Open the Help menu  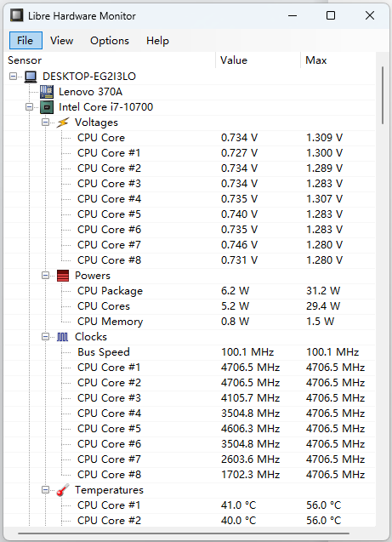(x=157, y=41)
